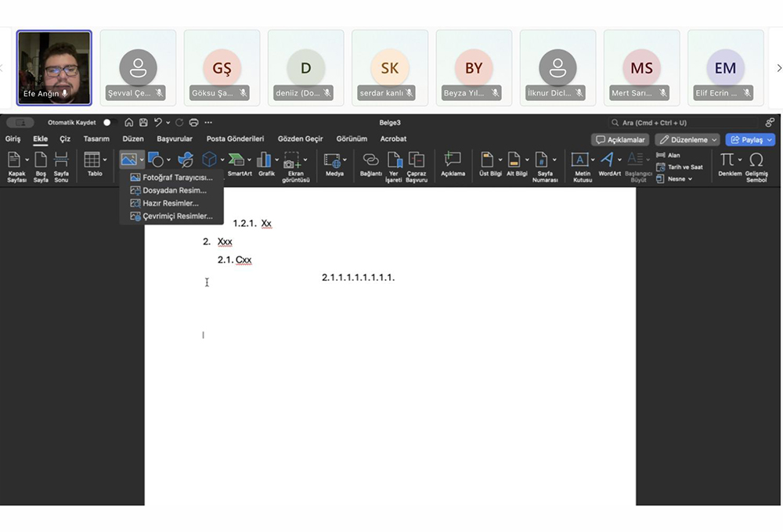The image size is (783, 532).
Task: Take a screenshot with Ekran görüntüsü
Action: (x=295, y=167)
